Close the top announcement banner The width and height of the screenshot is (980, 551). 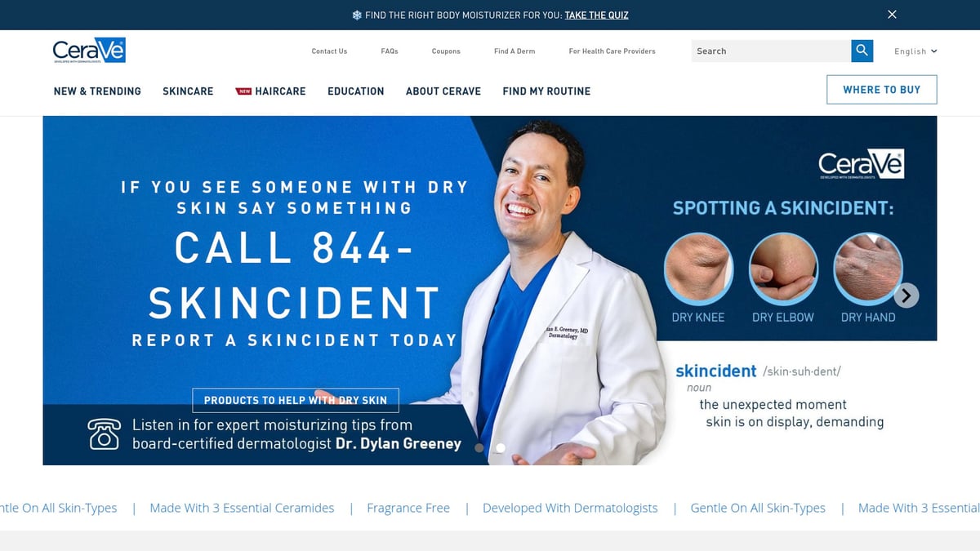click(x=892, y=15)
